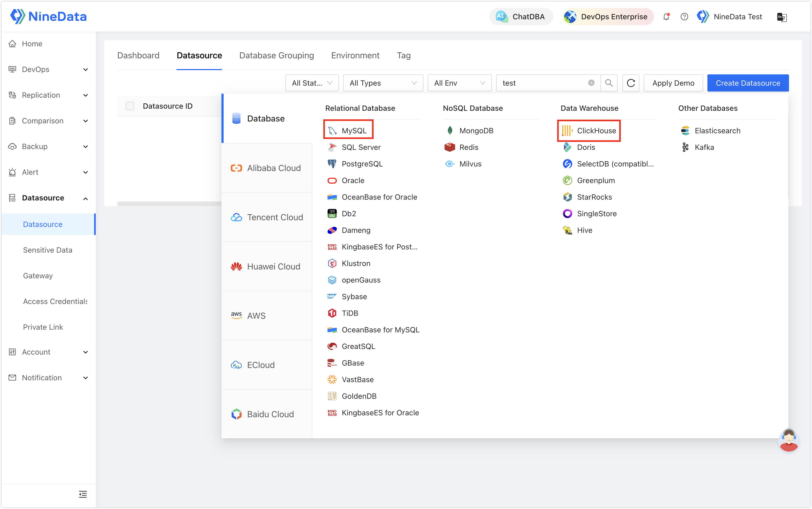This screenshot has height=509, width=812.
Task: Refresh the datasource list
Action: (631, 83)
